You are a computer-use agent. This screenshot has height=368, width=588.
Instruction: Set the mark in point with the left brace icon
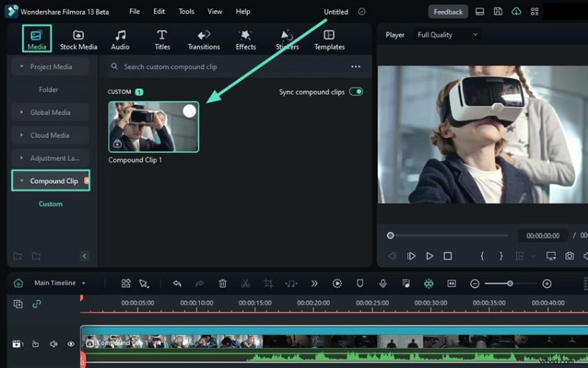(482, 256)
